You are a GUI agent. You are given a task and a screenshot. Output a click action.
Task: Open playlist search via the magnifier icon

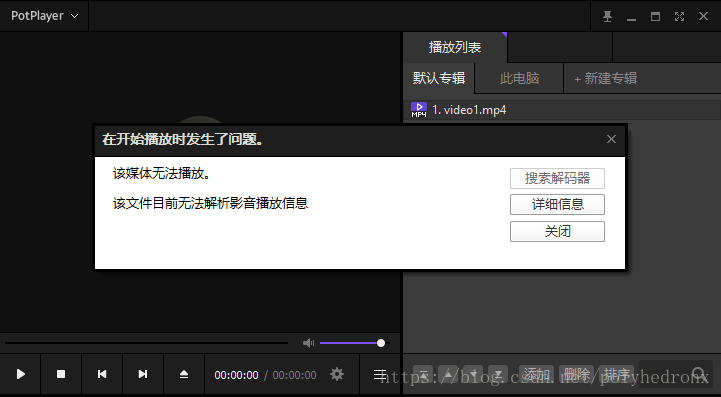(x=698, y=374)
